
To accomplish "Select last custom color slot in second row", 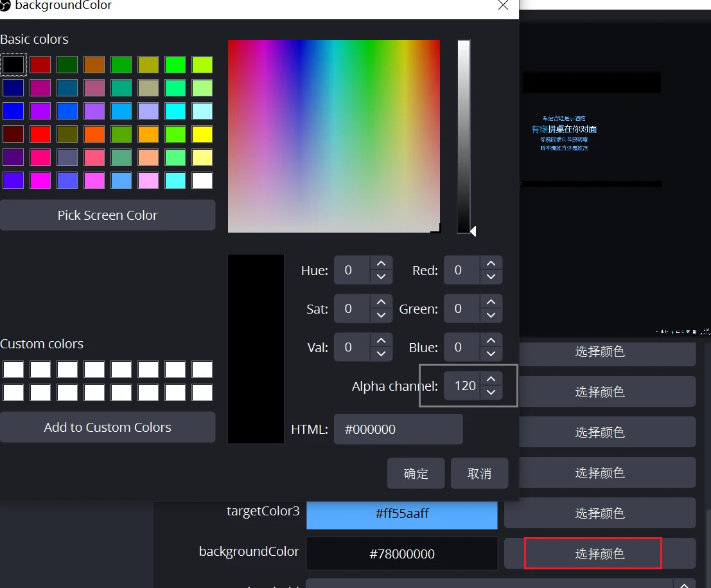I will click(x=202, y=393).
